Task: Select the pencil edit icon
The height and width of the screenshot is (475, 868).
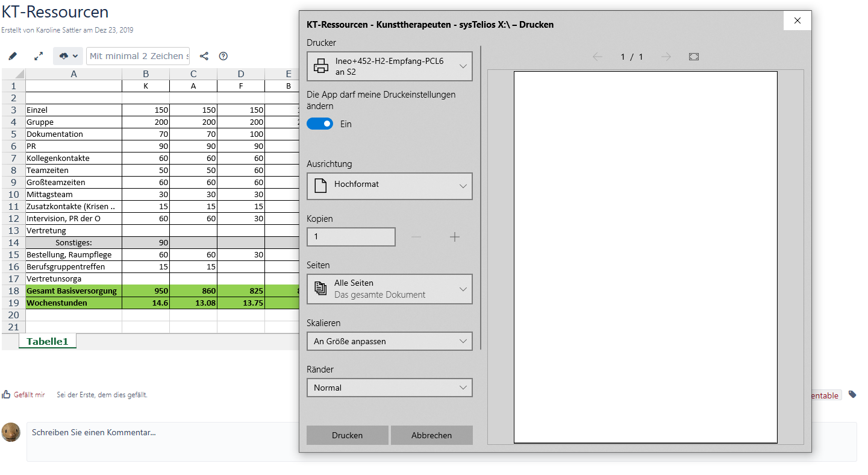Action: (x=13, y=55)
